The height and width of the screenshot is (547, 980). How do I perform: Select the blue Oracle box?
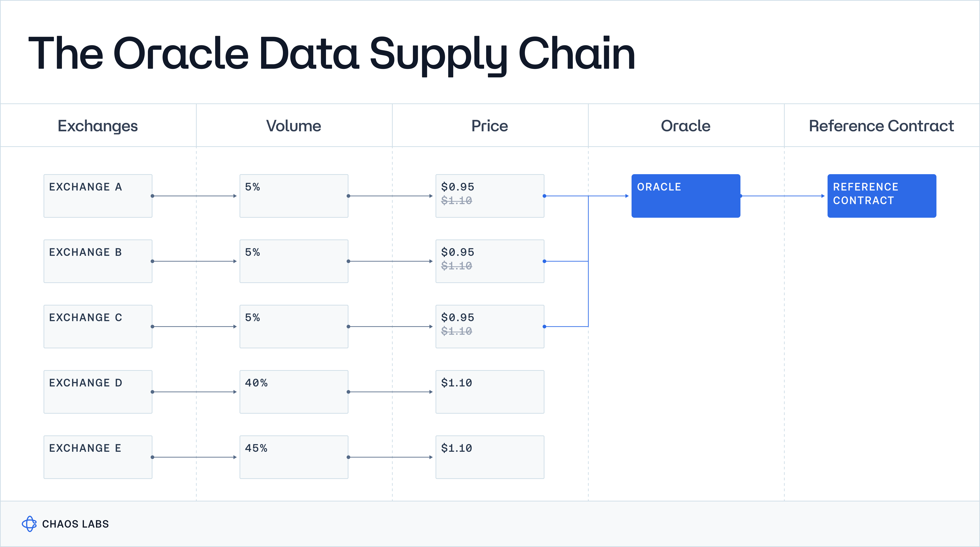pyautogui.click(x=686, y=196)
